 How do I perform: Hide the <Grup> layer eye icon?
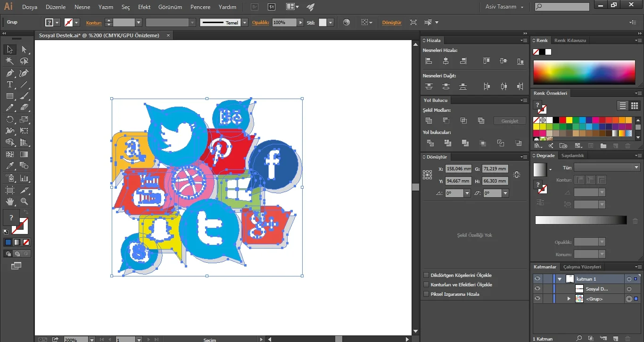537,299
